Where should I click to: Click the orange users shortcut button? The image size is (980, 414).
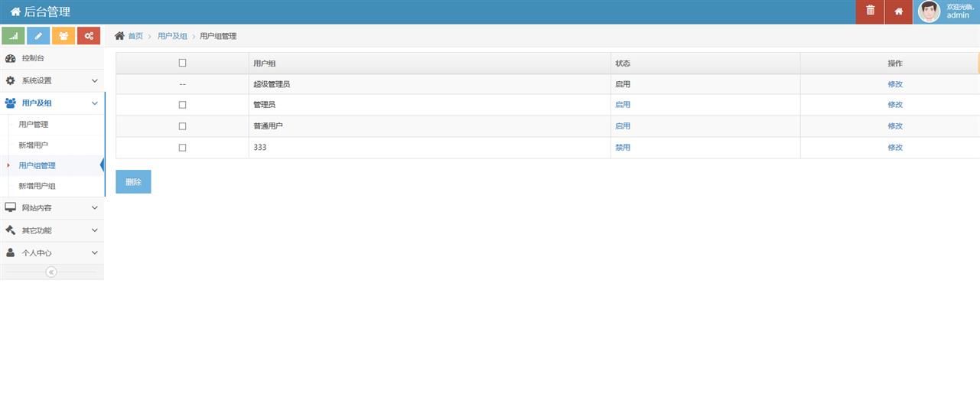point(63,36)
